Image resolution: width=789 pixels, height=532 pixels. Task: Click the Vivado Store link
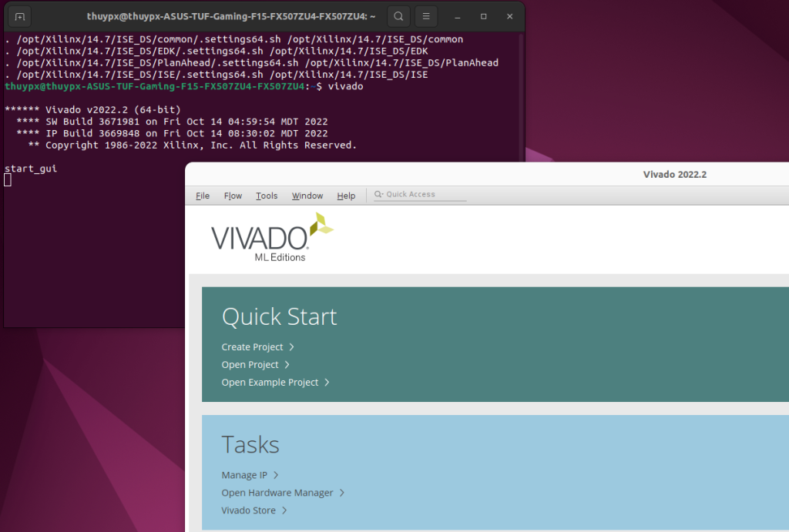point(249,510)
